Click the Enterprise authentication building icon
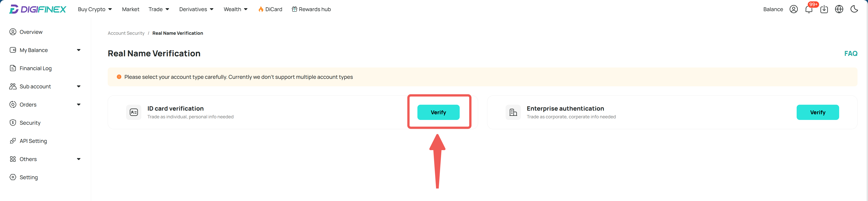 tap(513, 112)
